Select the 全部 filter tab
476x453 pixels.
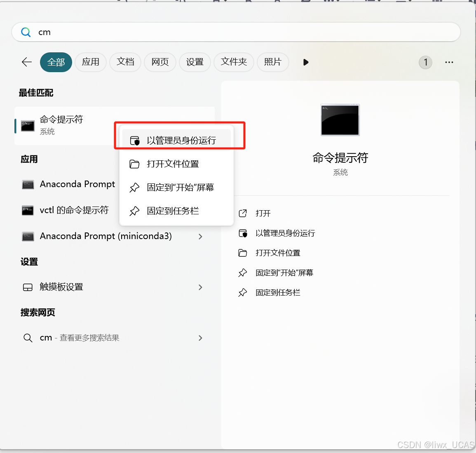pyautogui.click(x=56, y=62)
